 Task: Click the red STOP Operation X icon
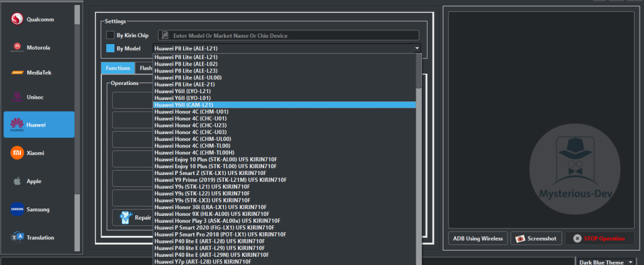(577, 239)
